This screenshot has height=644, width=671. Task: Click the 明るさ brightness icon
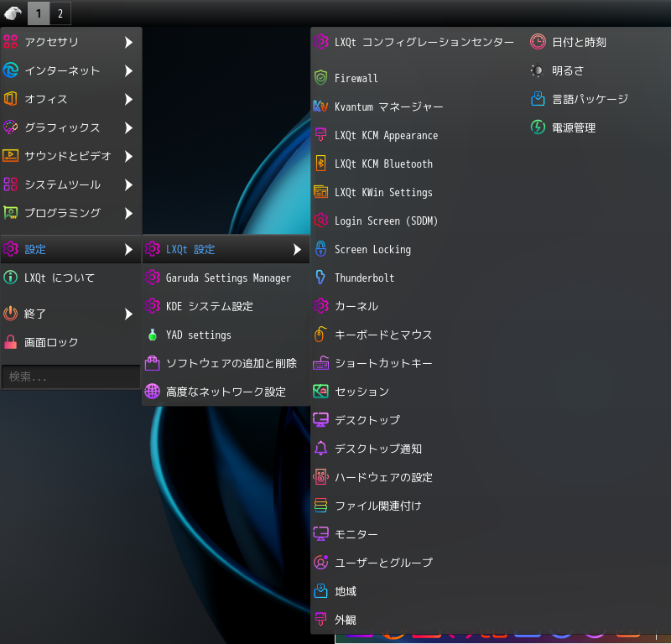538,70
